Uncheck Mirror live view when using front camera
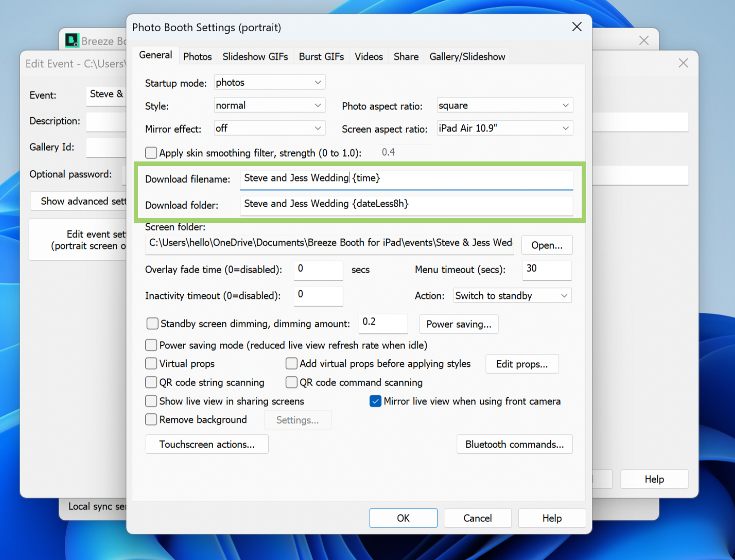The width and height of the screenshot is (735, 560). (375, 401)
